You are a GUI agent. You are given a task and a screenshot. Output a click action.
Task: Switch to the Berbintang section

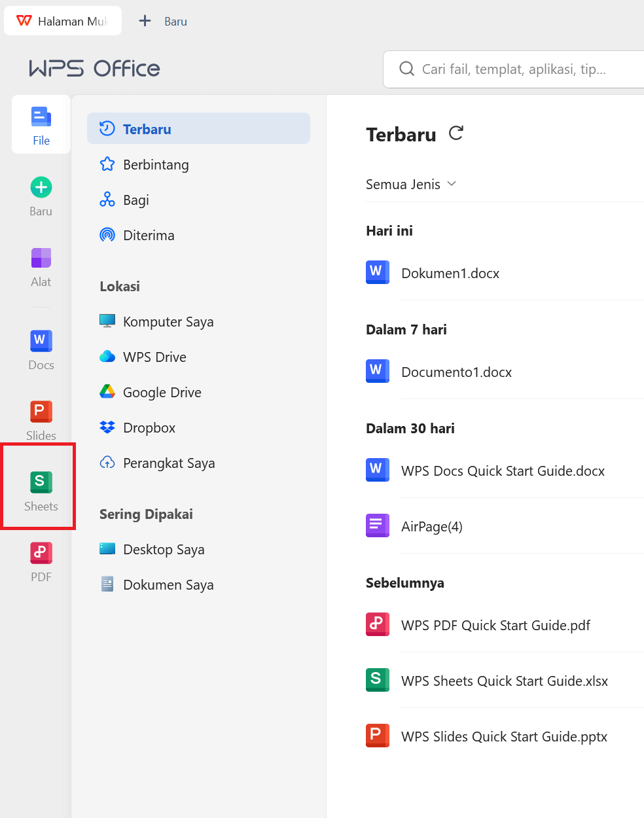click(157, 165)
